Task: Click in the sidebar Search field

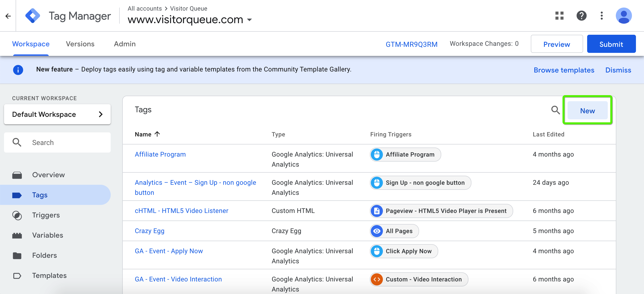Action: pyautogui.click(x=57, y=142)
